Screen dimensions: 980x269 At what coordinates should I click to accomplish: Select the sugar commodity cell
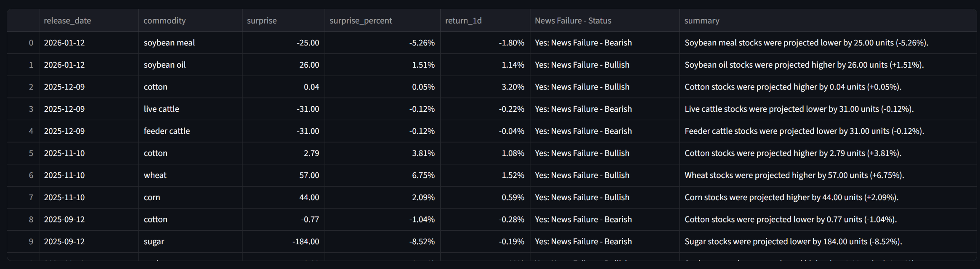coord(154,242)
